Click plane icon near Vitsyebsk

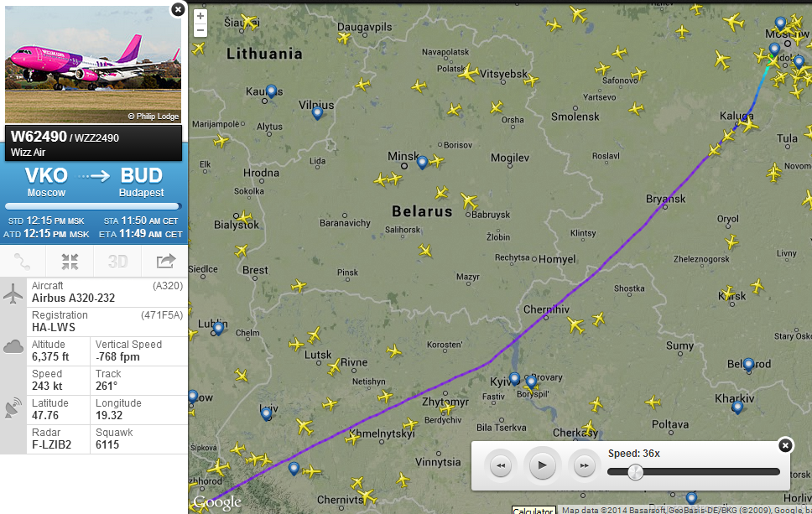(468, 73)
